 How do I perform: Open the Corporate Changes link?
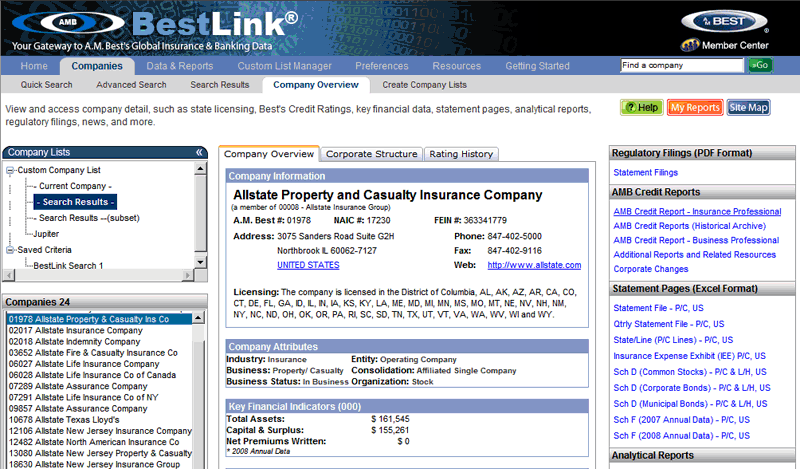(651, 269)
